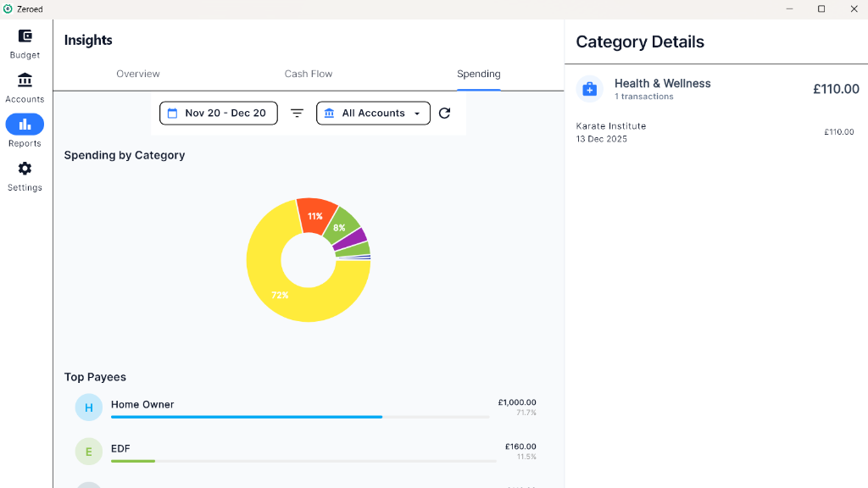This screenshot has width=868, height=488.
Task: Refresh the spending report
Action: coord(444,114)
